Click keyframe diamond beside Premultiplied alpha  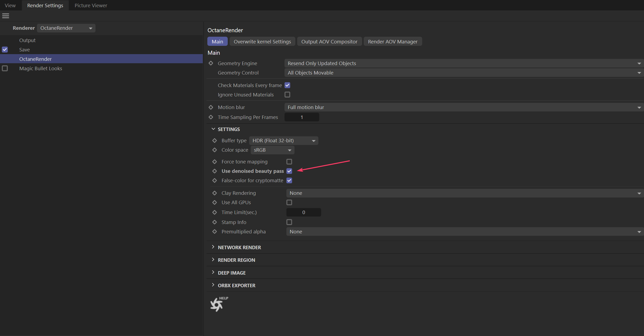coord(215,232)
